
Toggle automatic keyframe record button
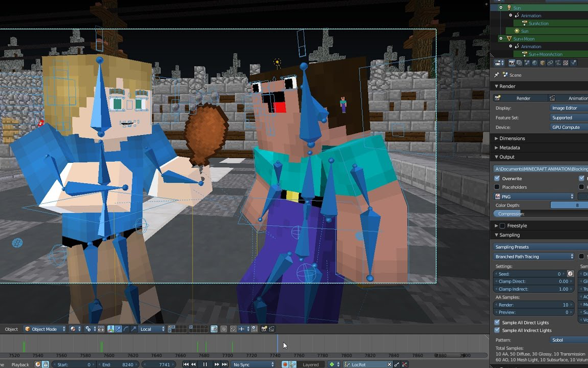285,364
